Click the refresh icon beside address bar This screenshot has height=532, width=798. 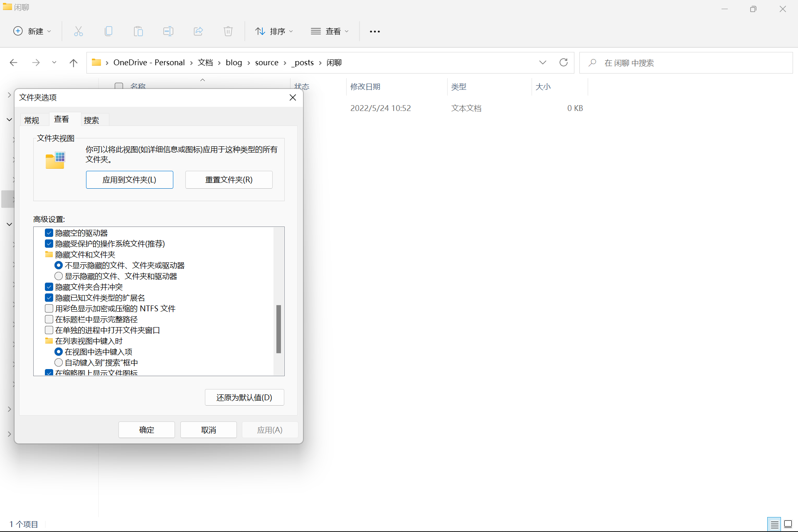564,62
